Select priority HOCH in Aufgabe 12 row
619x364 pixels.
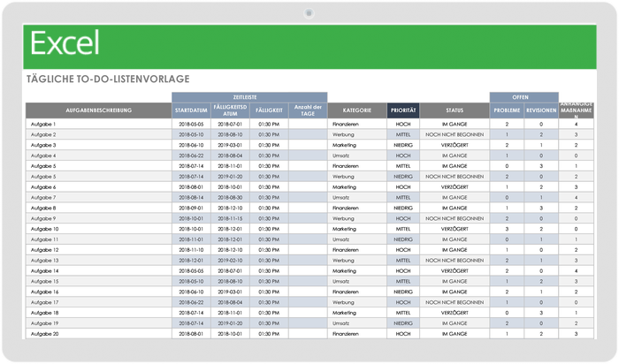403,250
